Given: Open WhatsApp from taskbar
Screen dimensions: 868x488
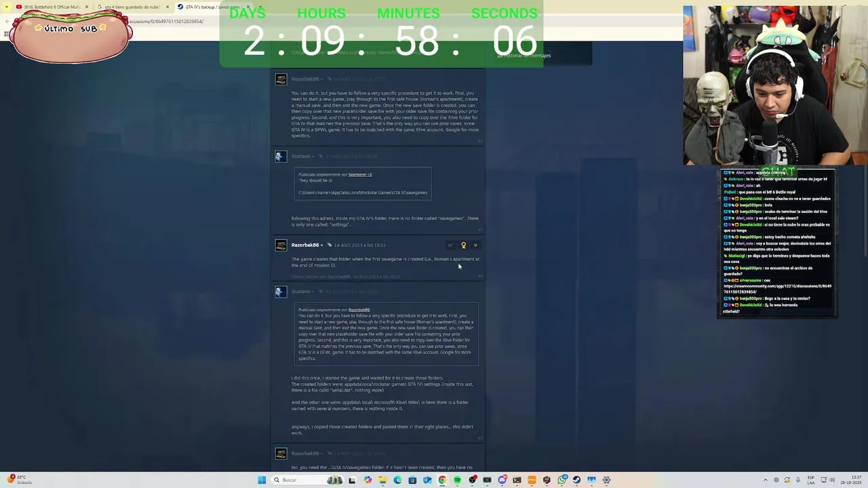Looking at the screenshot, I should (561, 480).
